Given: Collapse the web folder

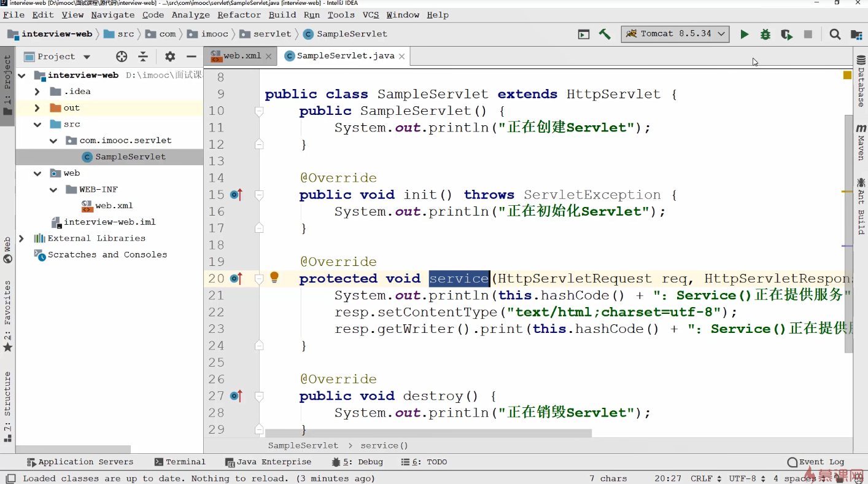Looking at the screenshot, I should 37,173.
